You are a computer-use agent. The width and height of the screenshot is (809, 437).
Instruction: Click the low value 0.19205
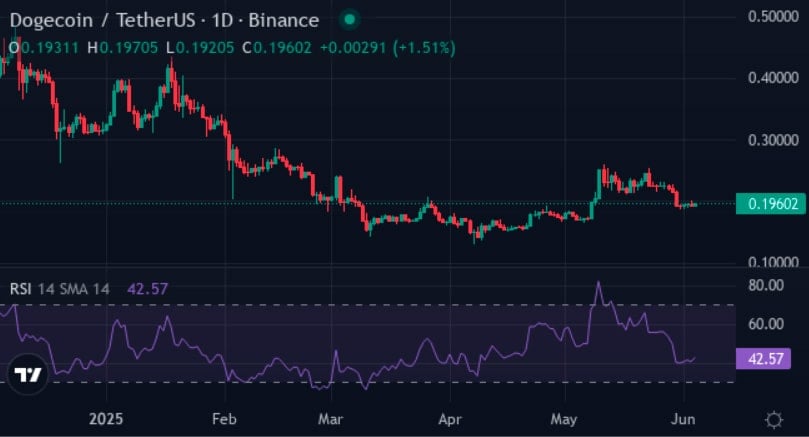click(x=205, y=48)
